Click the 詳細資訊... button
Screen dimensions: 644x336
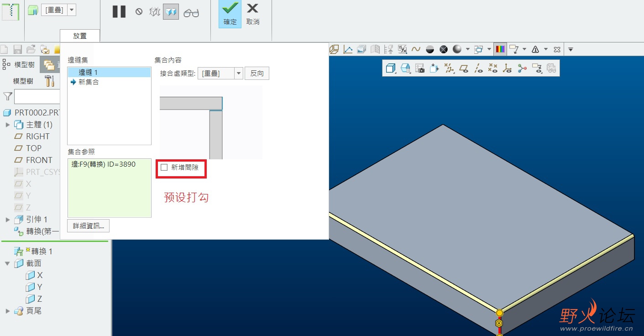click(x=89, y=226)
